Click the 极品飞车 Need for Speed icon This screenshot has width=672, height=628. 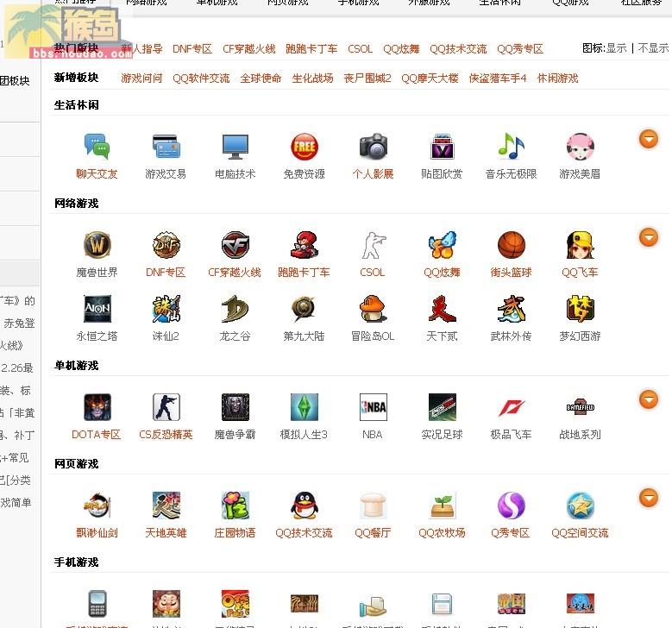point(512,407)
